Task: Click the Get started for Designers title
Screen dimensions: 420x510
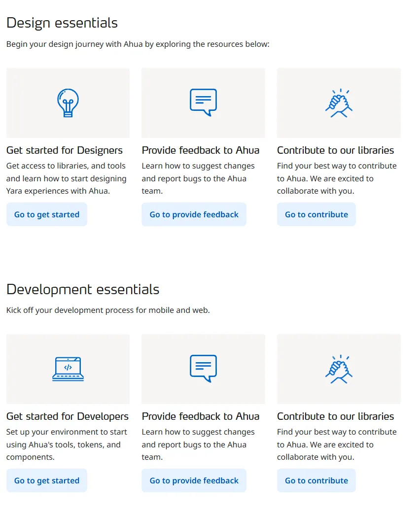Action: point(65,150)
